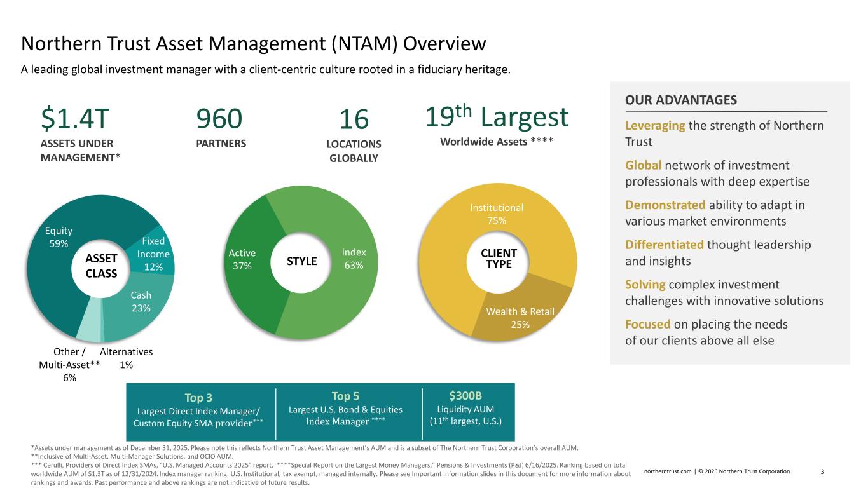Click the STYLE chart center label

tap(301, 261)
